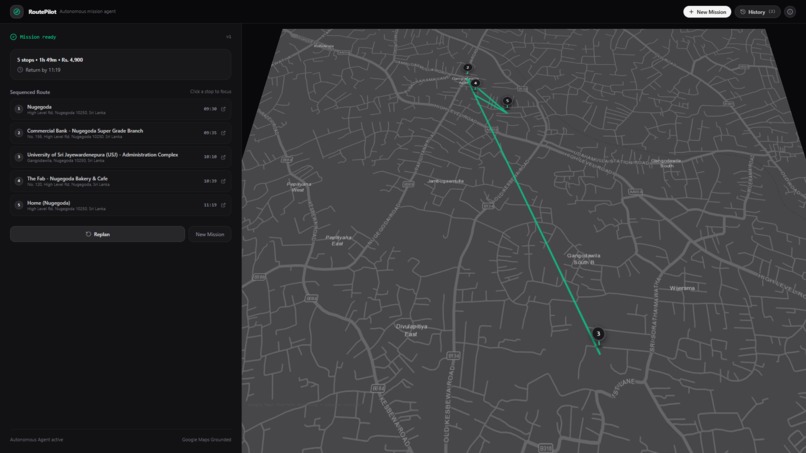Click the 5 stops summary text
Screen dimensions: 806x453
tap(50, 60)
